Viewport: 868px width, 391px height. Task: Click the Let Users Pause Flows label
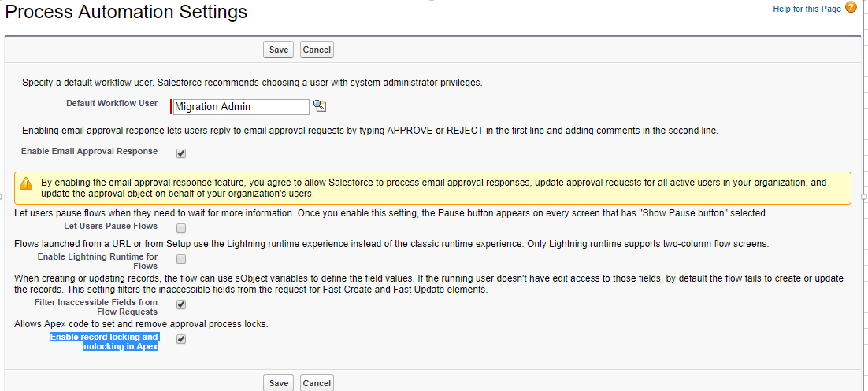point(111,226)
